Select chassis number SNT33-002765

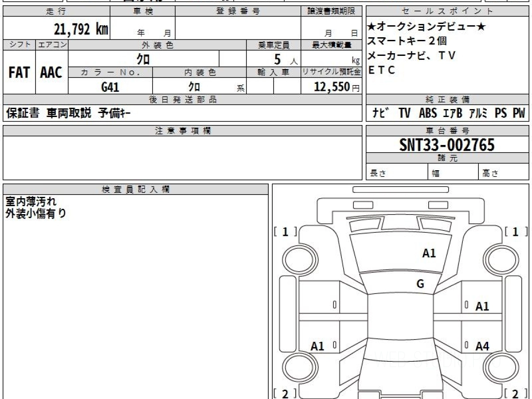point(447,145)
